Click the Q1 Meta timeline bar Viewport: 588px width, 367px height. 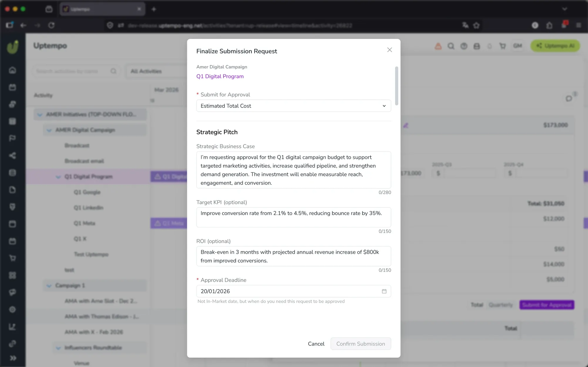pyautogui.click(x=169, y=223)
